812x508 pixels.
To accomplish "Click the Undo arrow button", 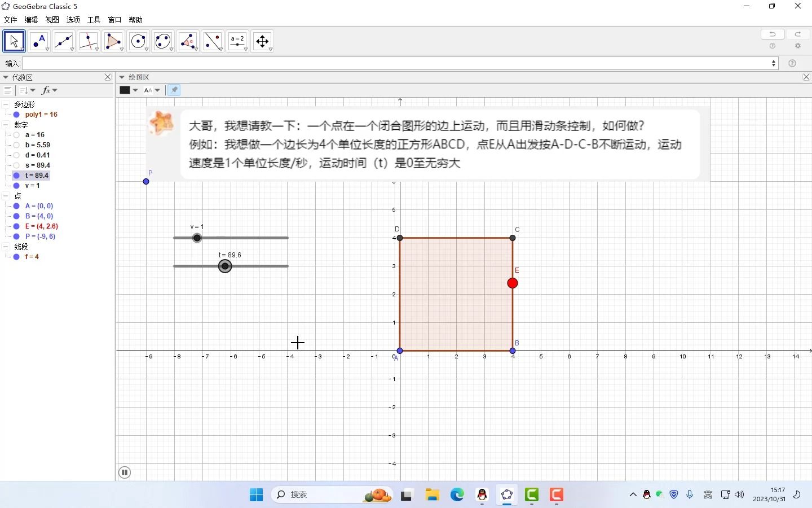I will 773,34.
